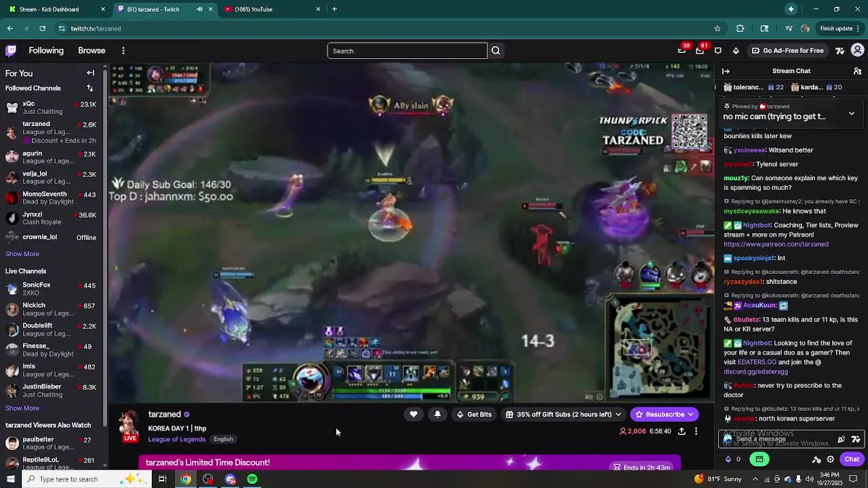The width and height of the screenshot is (868, 488).
Task: Show hidden system tray icons
Action: [x=755, y=479]
